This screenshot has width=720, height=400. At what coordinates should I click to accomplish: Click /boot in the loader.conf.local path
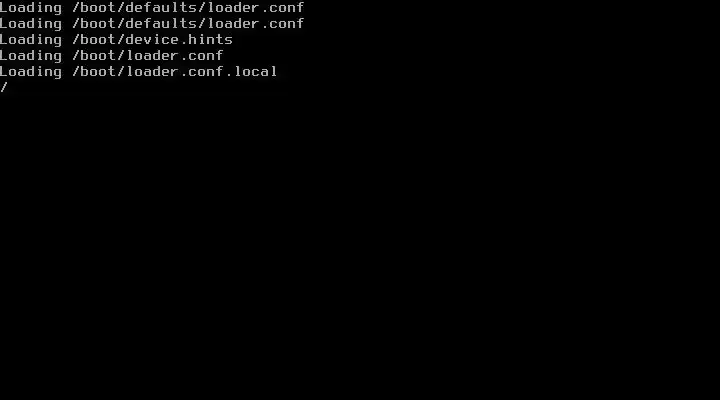coord(94,72)
